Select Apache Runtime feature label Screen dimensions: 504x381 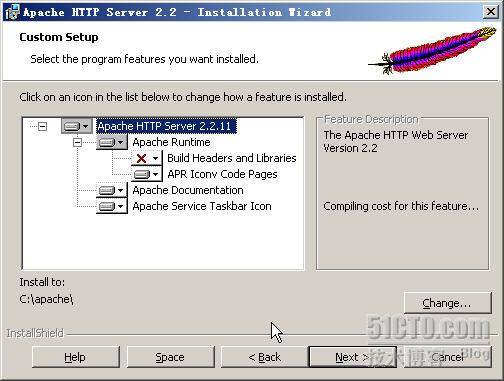(171, 142)
